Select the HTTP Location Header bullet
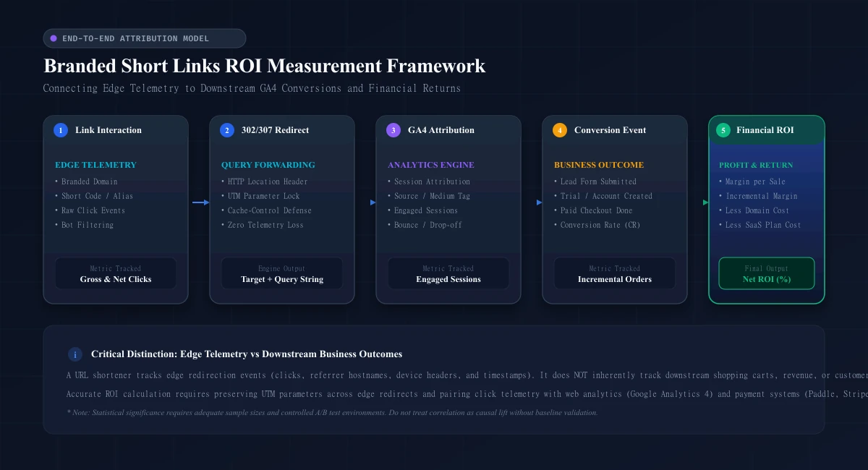This screenshot has width=868, height=470. click(265, 181)
